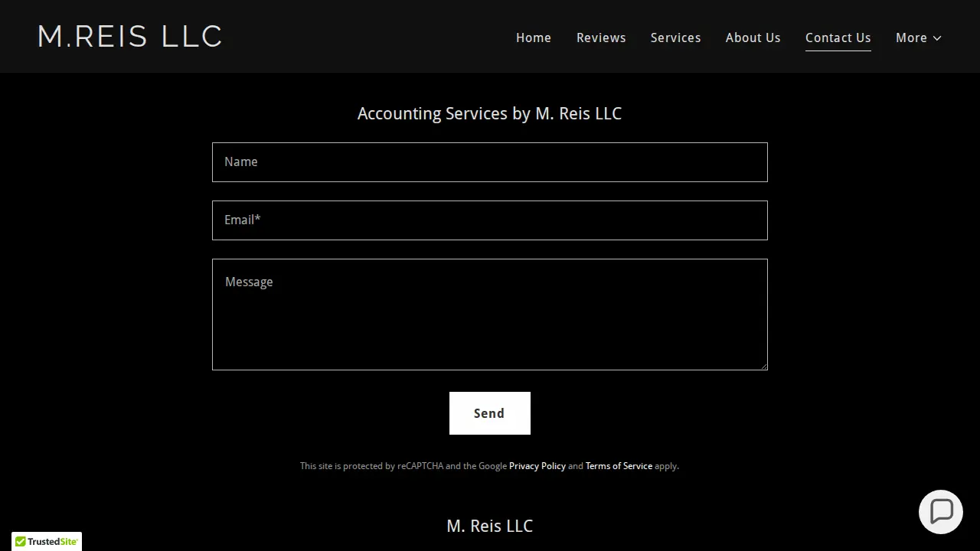Click the TrustedSite badge

(47, 541)
